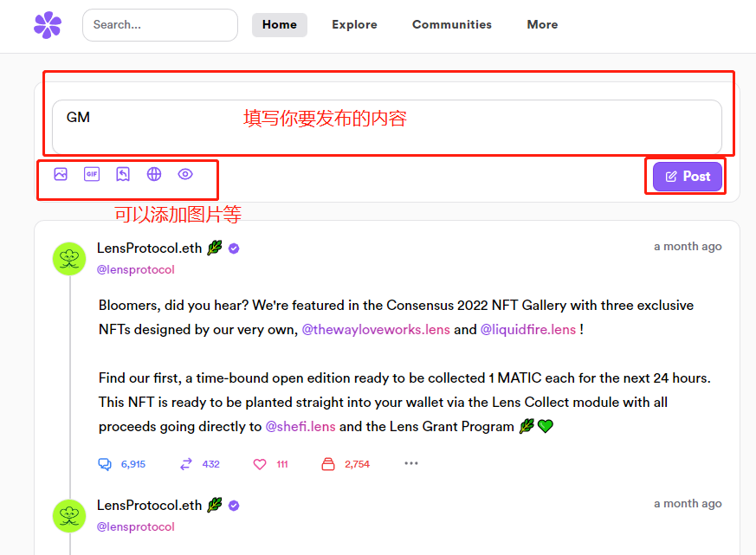Click verified badge on second LensProtocol.eth post
Viewport: 756px width, 555px height.
(x=234, y=506)
